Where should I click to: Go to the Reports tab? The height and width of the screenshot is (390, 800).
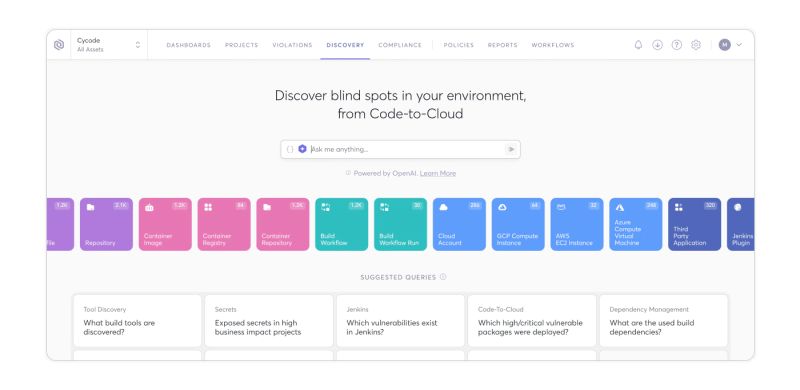(503, 45)
